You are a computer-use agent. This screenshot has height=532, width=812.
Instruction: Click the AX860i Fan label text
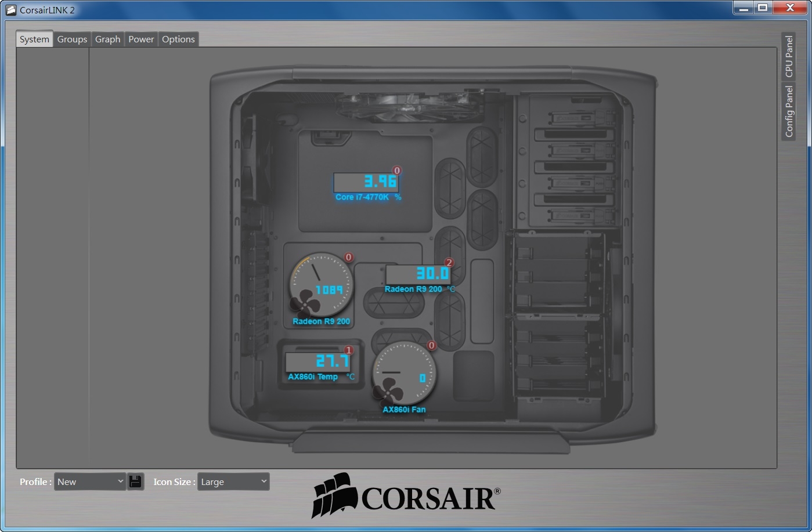coord(404,410)
